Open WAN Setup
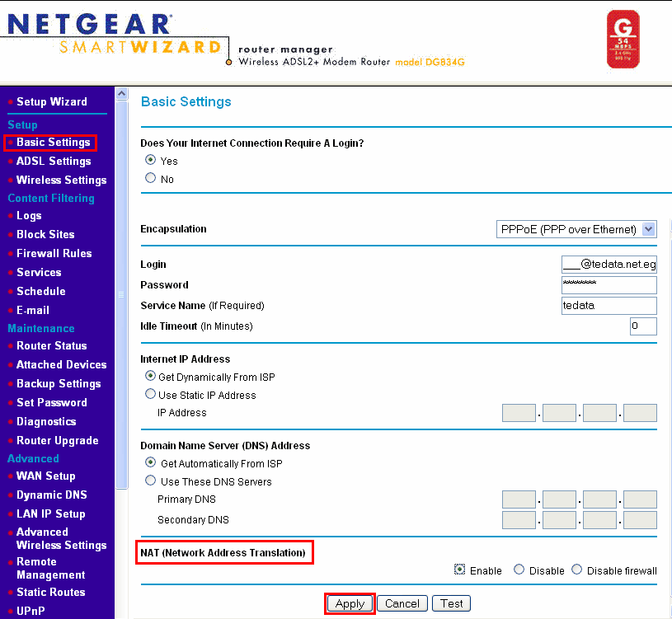 click(46, 476)
